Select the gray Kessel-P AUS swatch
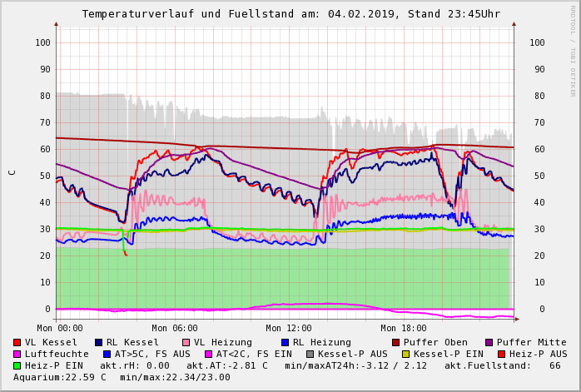Viewport: 581px width, 392px height. 308,354
